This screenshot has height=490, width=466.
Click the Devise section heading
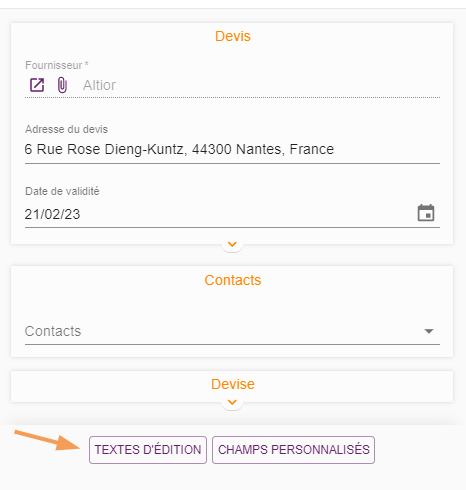click(233, 384)
